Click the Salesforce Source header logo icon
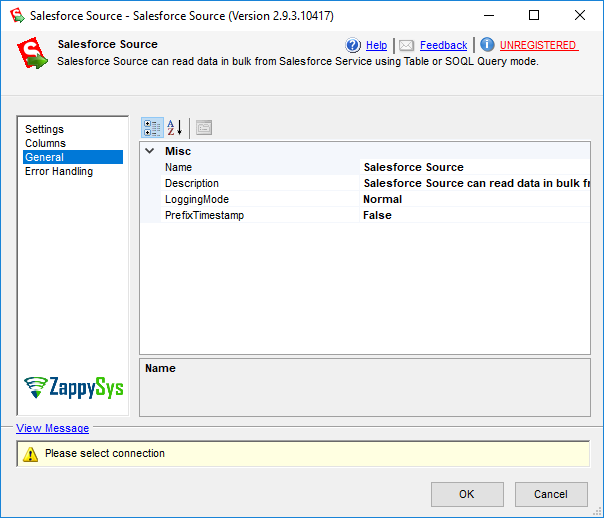This screenshot has height=518, width=604. click(x=32, y=53)
